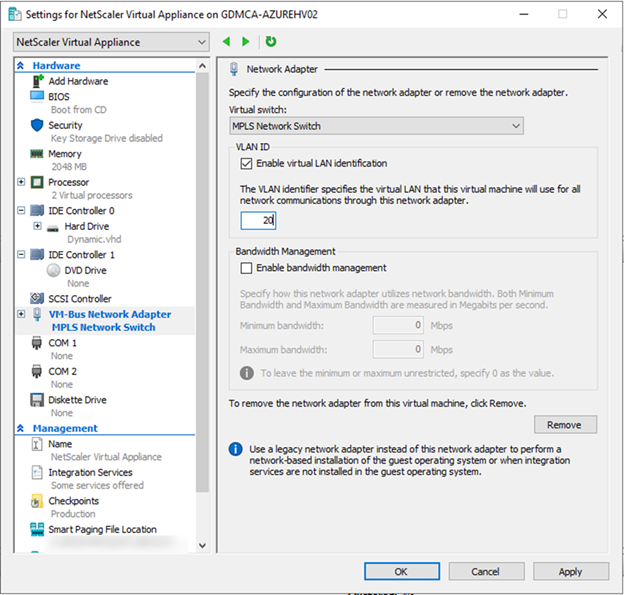Click the Hard Drive icon
This screenshot has height=595, width=624.
pos(53,228)
